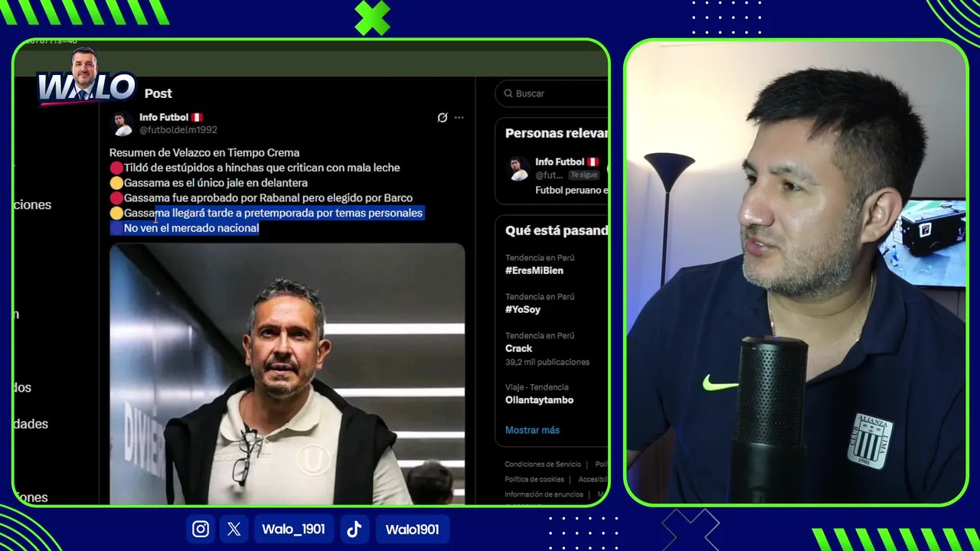
Task: Click Info Futbol avatar in relevant people
Action: point(518,168)
